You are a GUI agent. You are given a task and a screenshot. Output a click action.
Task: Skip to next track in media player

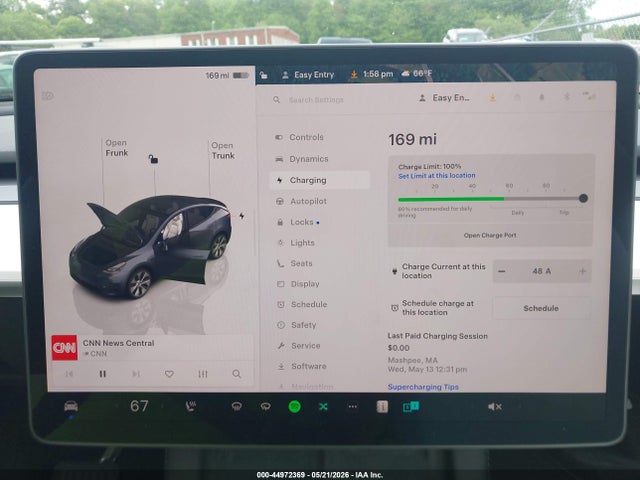[x=136, y=374]
